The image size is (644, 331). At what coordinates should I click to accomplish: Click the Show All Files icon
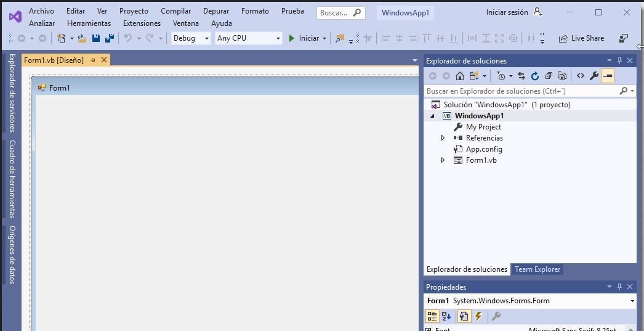(562, 76)
